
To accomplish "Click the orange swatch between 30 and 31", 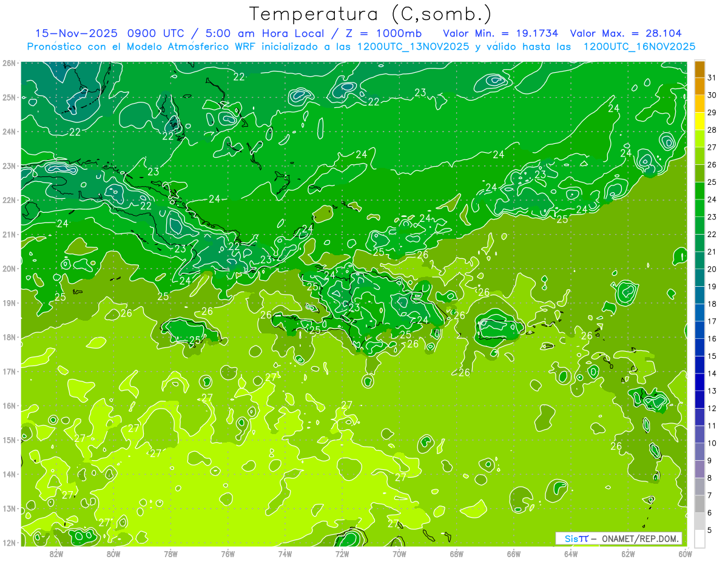I will point(699,87).
